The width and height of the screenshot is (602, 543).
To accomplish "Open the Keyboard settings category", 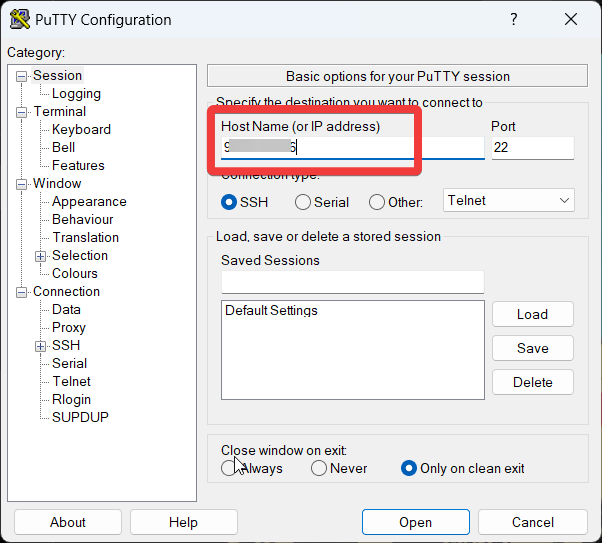I will pos(81,130).
